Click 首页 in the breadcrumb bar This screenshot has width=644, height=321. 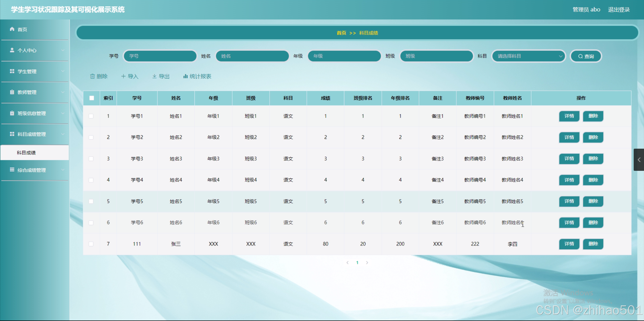tap(341, 33)
